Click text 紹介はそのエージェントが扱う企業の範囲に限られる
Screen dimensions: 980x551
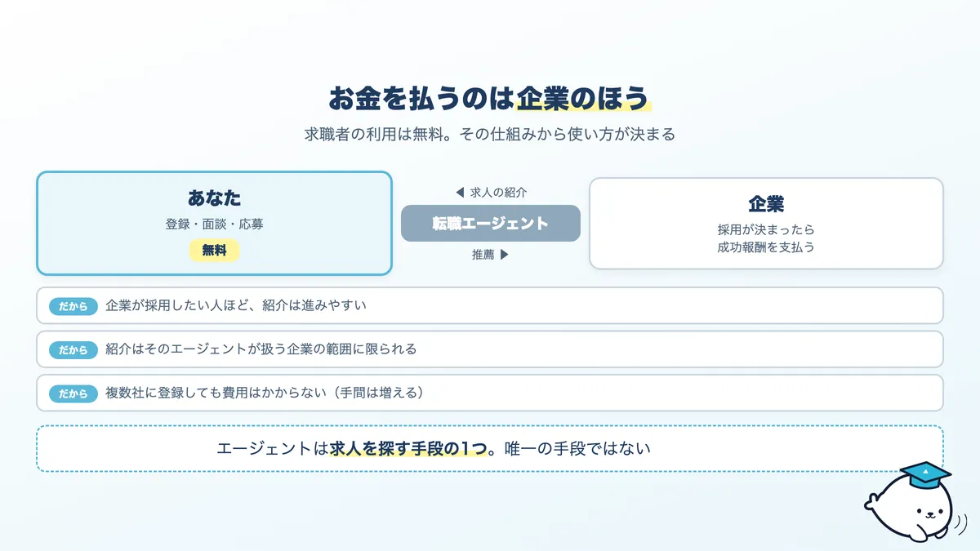click(x=261, y=349)
